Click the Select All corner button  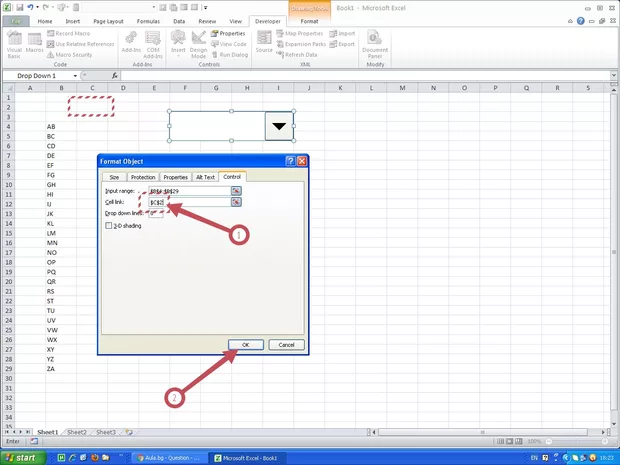tap(8, 88)
